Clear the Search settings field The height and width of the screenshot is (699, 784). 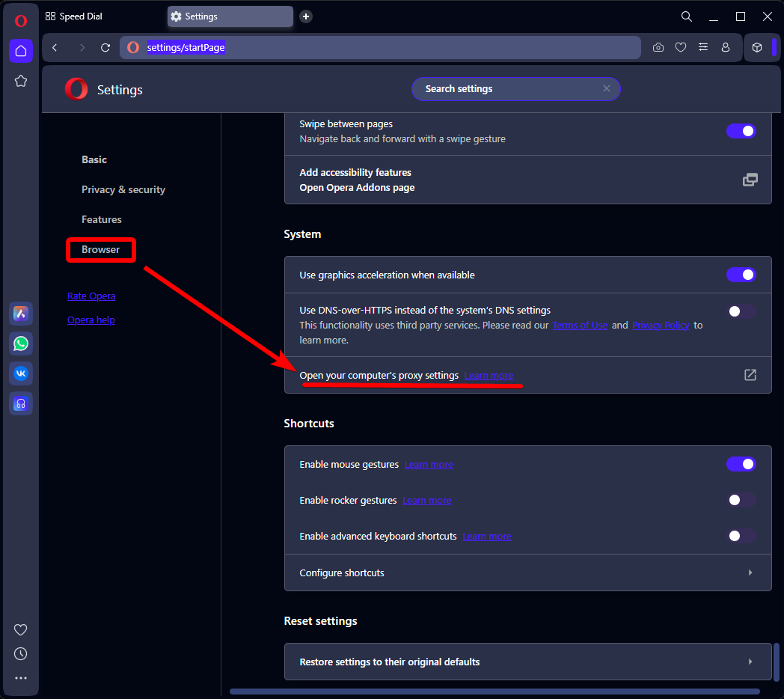click(x=607, y=88)
